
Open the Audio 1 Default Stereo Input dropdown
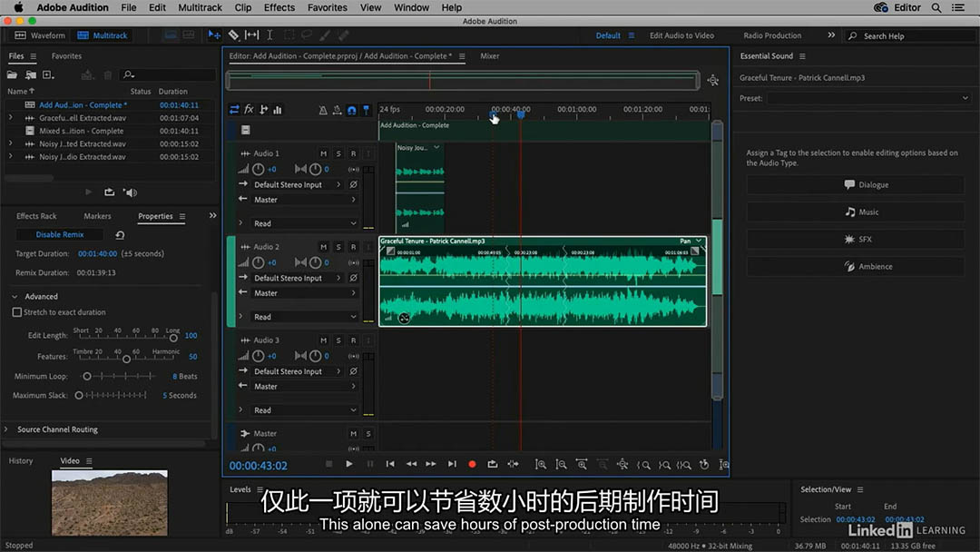pos(298,184)
